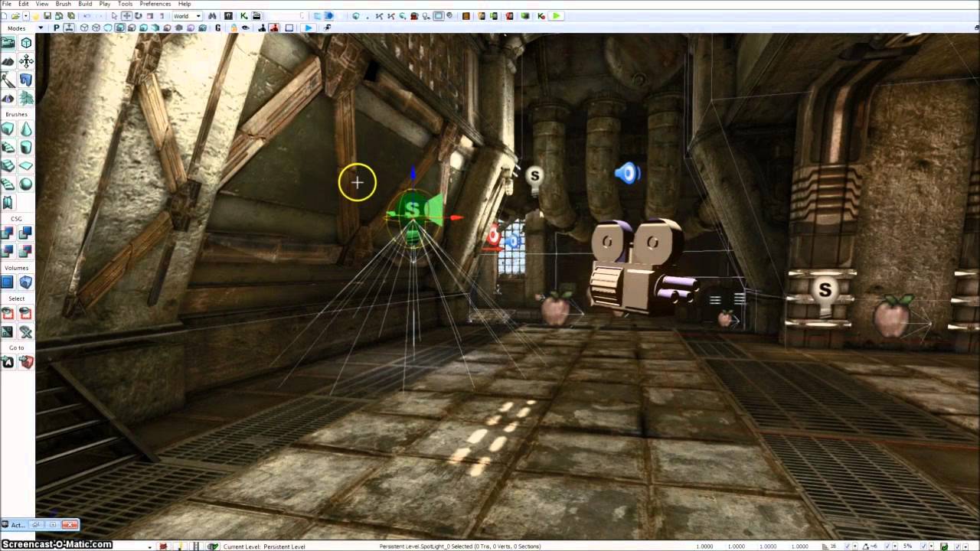Screen dimensions: 980x551
Task: Select the Sphere brush builder
Action: click(x=26, y=184)
